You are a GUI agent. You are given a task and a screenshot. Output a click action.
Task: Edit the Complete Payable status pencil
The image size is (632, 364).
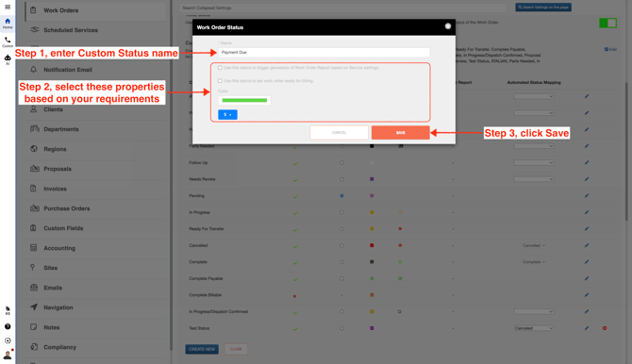587,278
